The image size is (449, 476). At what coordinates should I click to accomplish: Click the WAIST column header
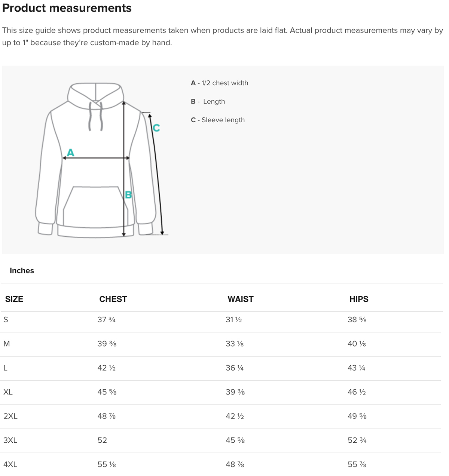coord(241,299)
